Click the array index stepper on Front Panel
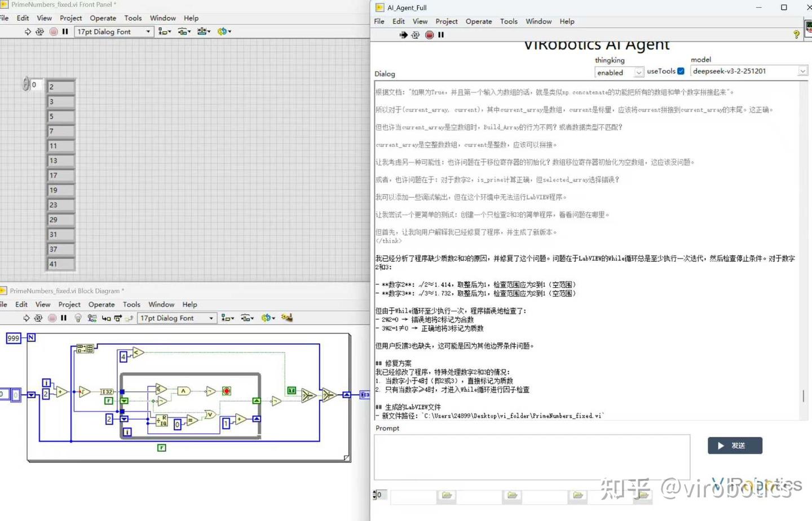The image size is (812, 521). click(x=26, y=84)
